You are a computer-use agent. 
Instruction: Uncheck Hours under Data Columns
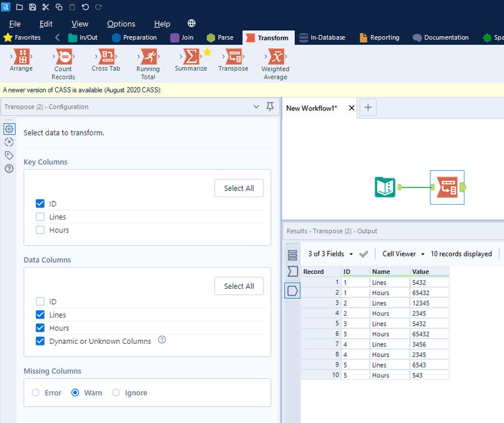(40, 328)
